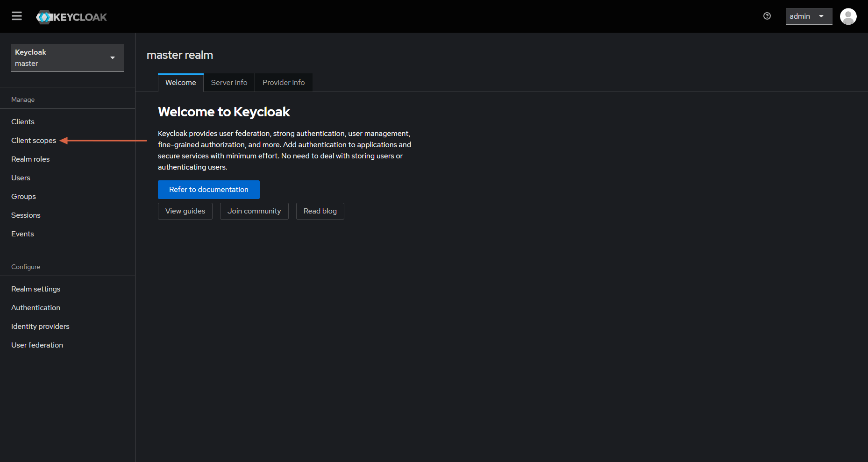Click the Keycloak logo
Viewport: 868px width, 462px height.
(71, 17)
